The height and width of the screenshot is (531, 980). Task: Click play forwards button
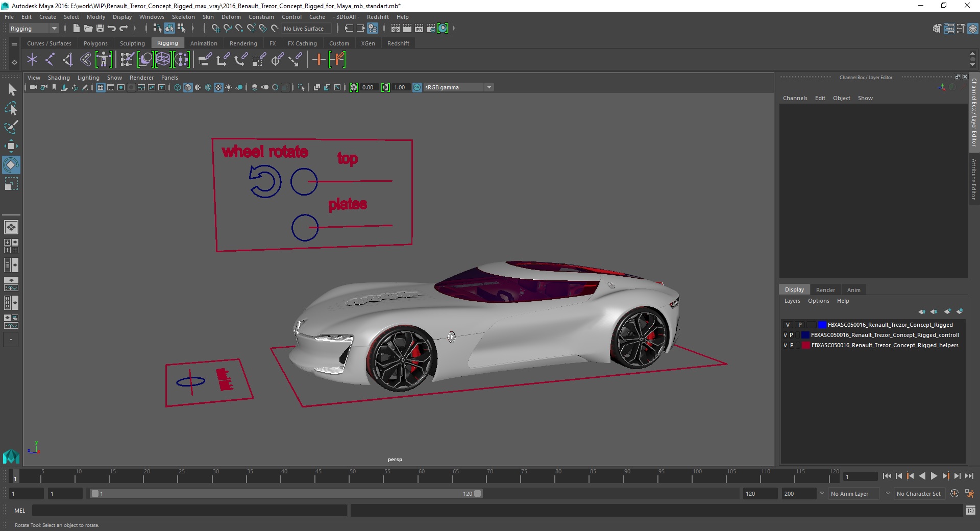[x=934, y=476]
